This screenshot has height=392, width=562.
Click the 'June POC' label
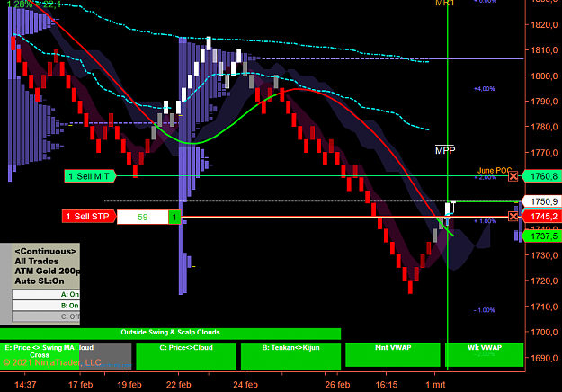point(495,171)
